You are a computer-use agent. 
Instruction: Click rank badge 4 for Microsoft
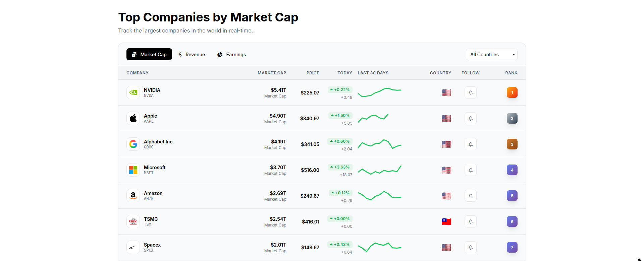click(x=512, y=170)
